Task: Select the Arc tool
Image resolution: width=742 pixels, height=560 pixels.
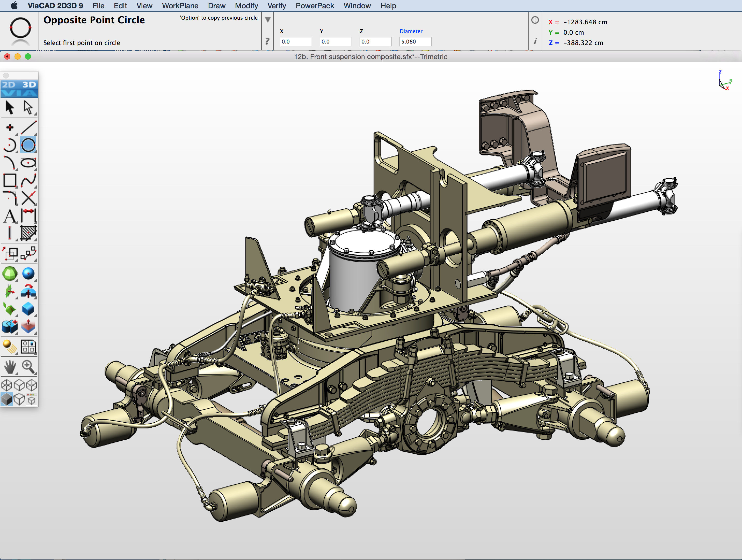Action: [x=10, y=145]
